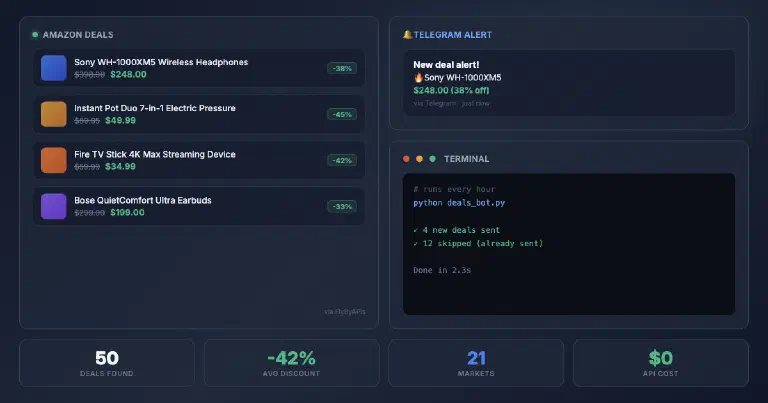Click the Done in 2.3s output line

pos(442,270)
